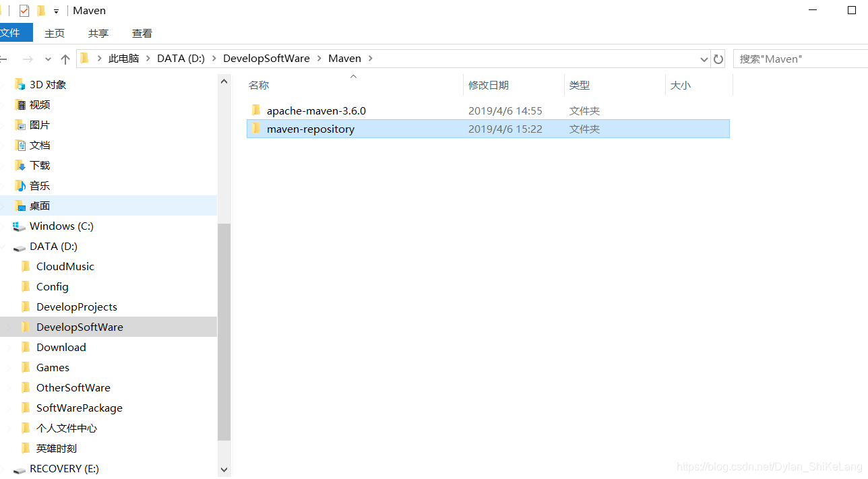
Task: Click DATA (D:) breadcrumb in address bar
Action: [181, 59]
